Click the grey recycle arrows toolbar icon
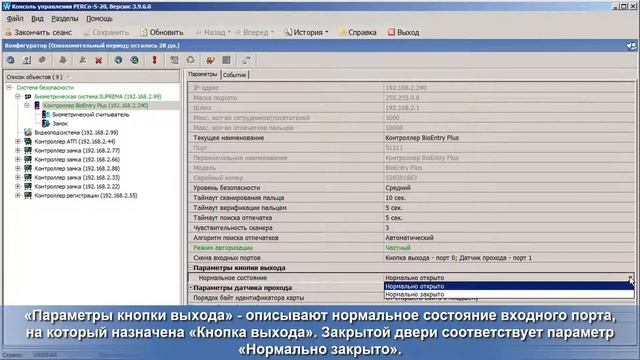The image size is (640, 360). (x=190, y=60)
